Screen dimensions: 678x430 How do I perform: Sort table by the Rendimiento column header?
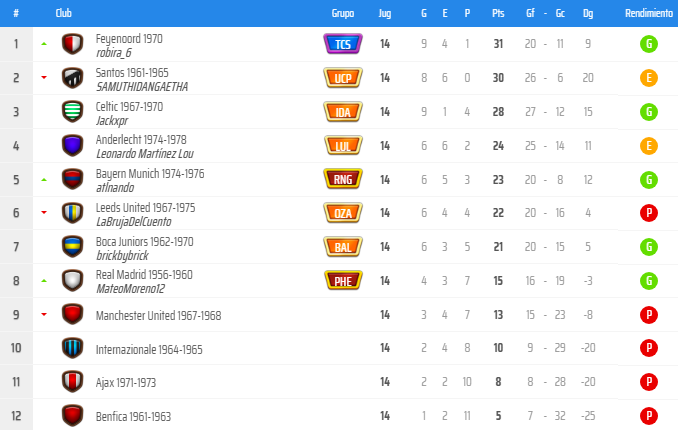click(x=649, y=13)
